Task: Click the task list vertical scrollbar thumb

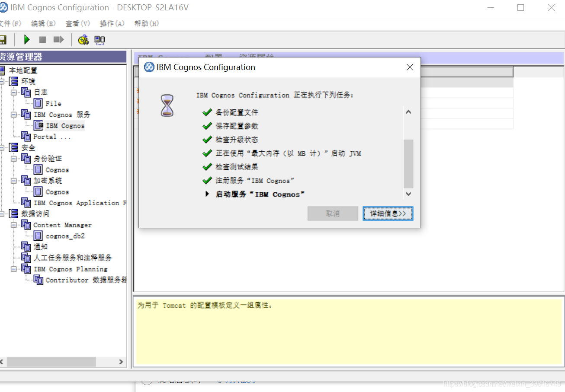Action: tap(408, 163)
